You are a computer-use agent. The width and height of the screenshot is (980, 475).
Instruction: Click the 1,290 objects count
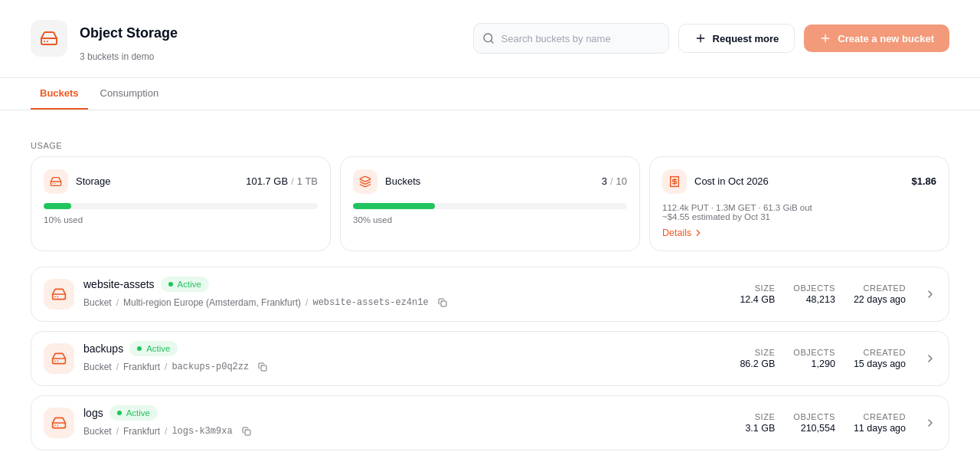[823, 364]
